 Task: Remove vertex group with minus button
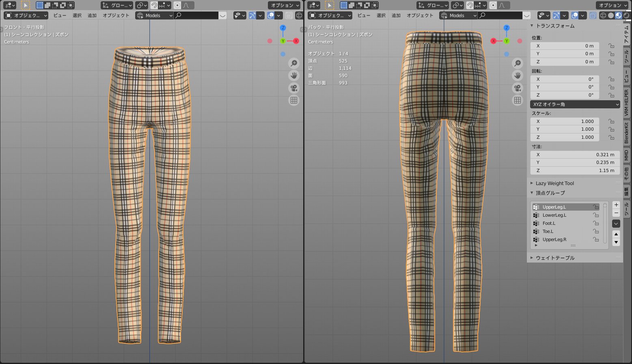click(x=616, y=213)
